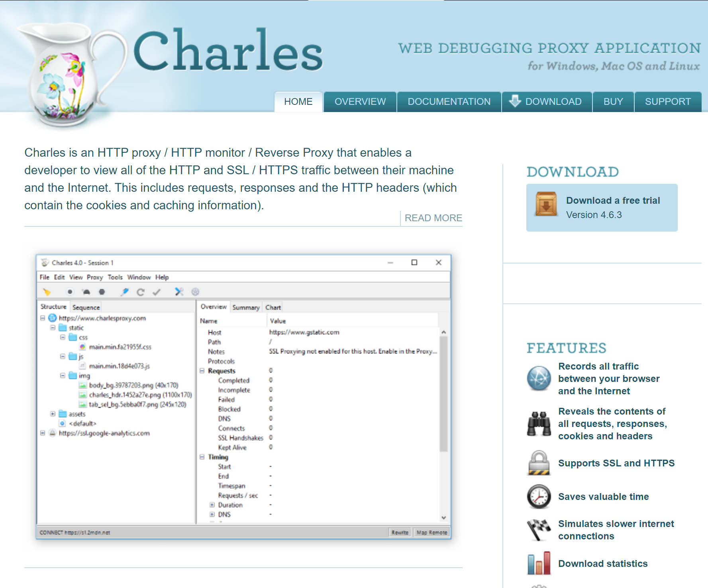
Task: Collapse the static folder node
Action: coord(53,328)
